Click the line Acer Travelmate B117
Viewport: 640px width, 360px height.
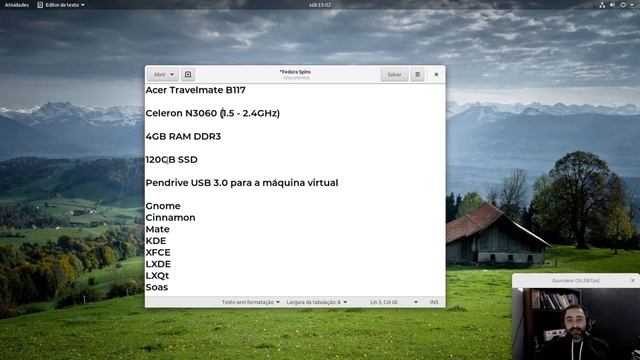pyautogui.click(x=196, y=90)
